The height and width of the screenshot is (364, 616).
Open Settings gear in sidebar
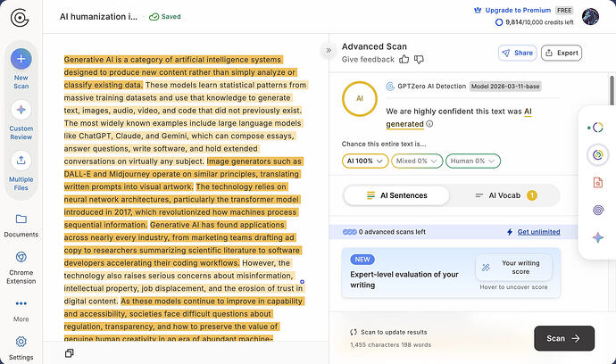(21, 342)
